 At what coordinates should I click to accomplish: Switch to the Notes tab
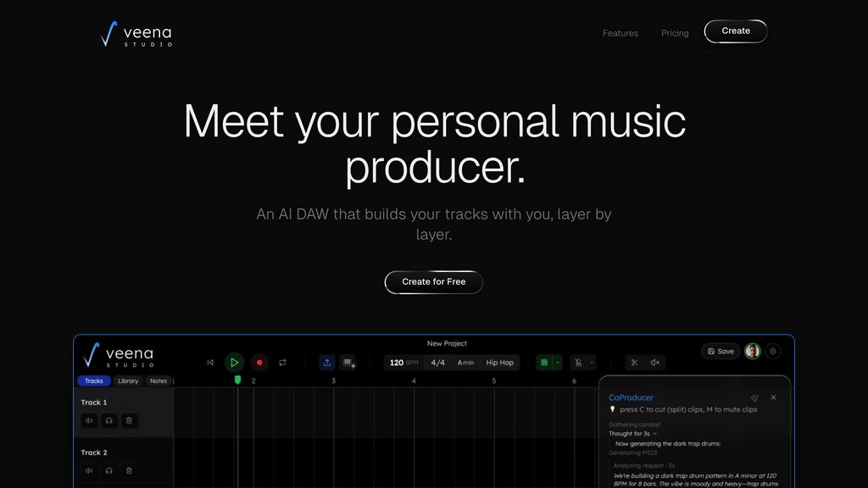(x=159, y=380)
